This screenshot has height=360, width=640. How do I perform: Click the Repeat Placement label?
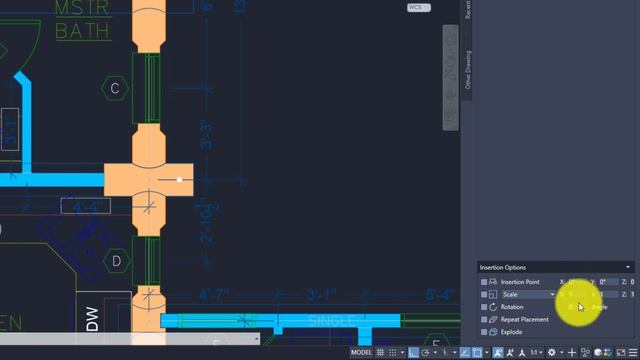pyautogui.click(x=524, y=320)
